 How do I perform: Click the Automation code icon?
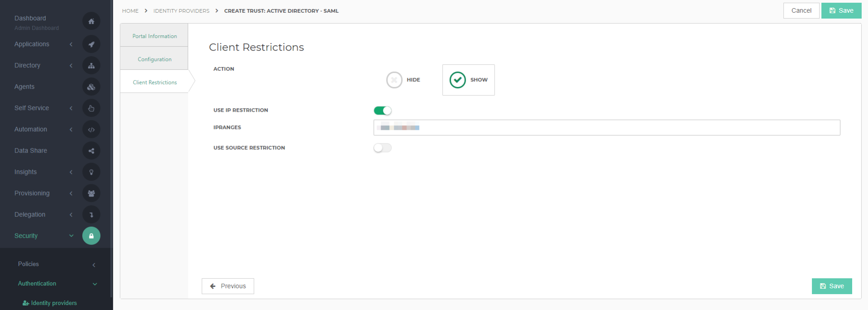pos(91,129)
